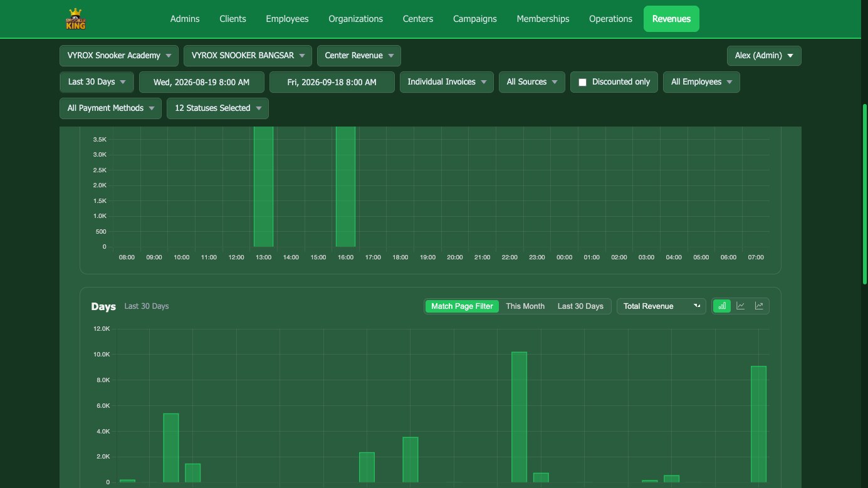This screenshot has width=868, height=488.
Task: Open the 12 Statuses Selected dropdown
Action: 217,108
